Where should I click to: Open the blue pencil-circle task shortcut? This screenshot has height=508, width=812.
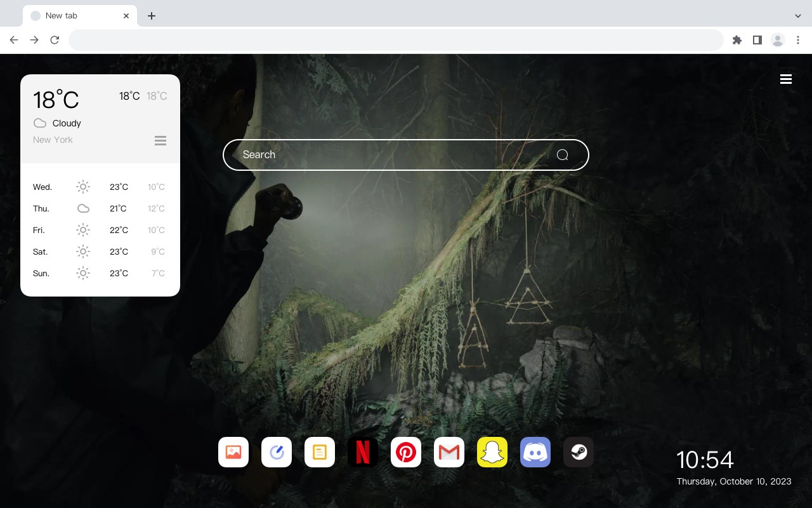(277, 452)
